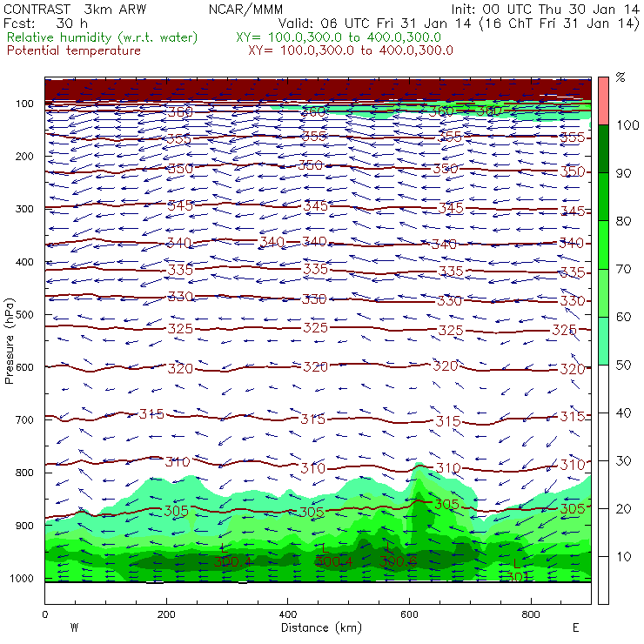
Task: Click the darkest green colorbar segment between 90 and 100
Action: tap(603, 149)
